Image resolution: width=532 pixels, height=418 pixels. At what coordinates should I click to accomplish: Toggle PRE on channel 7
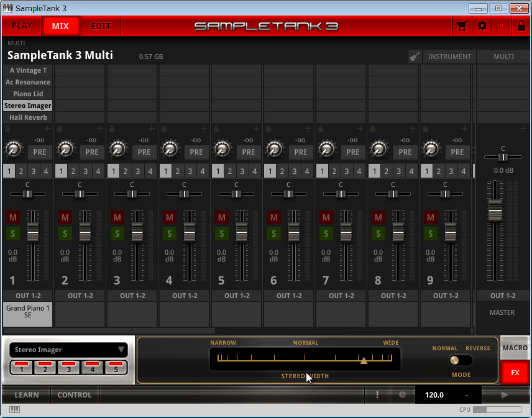click(x=353, y=152)
